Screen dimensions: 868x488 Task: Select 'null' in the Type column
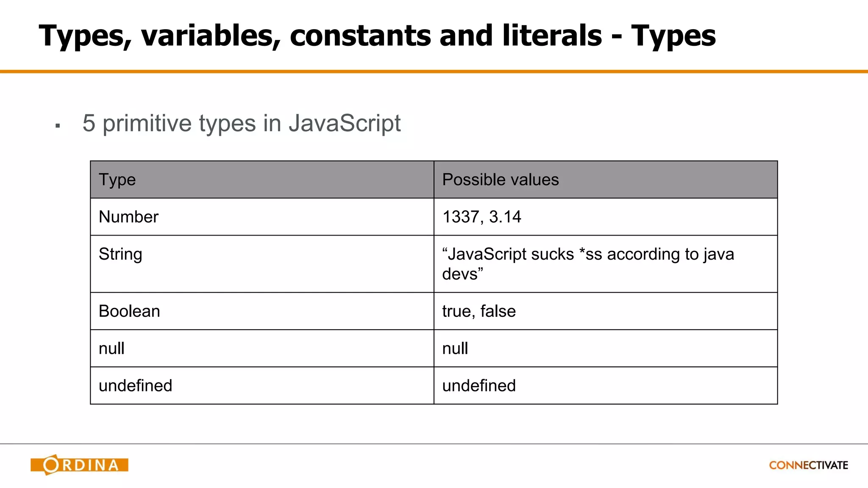[111, 349]
